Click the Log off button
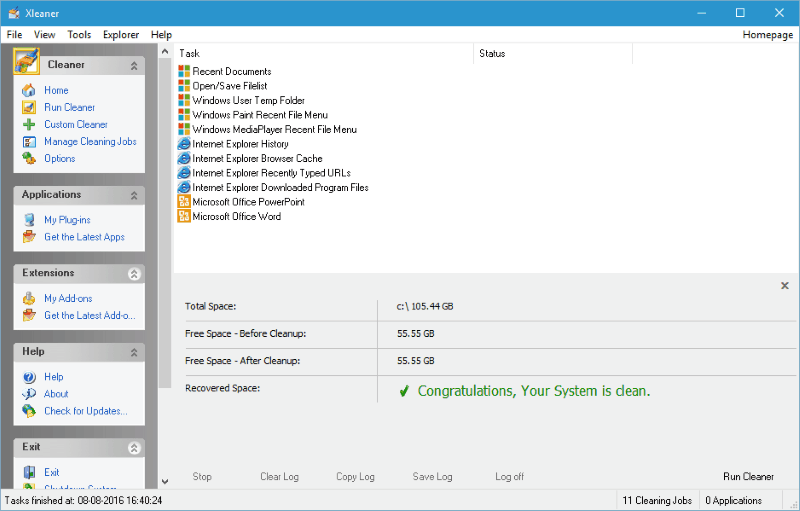Image resolution: width=800 pixels, height=511 pixels. 509,476
